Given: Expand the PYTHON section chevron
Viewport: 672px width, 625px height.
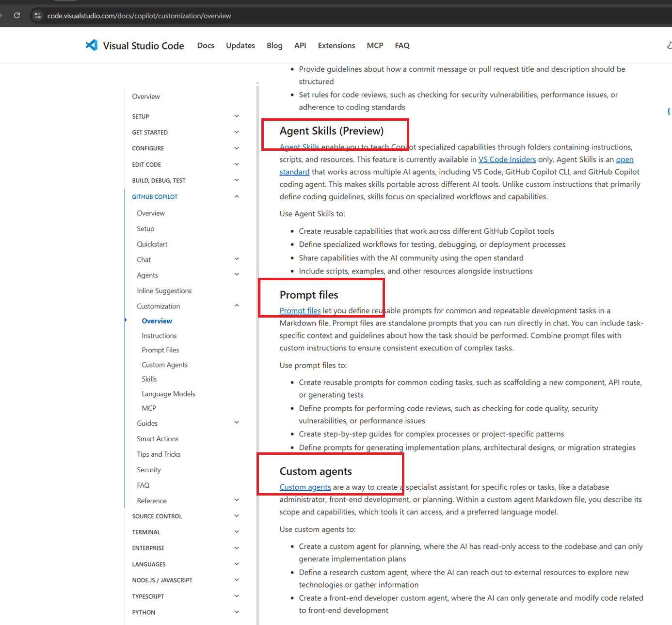Looking at the screenshot, I should coord(237,612).
